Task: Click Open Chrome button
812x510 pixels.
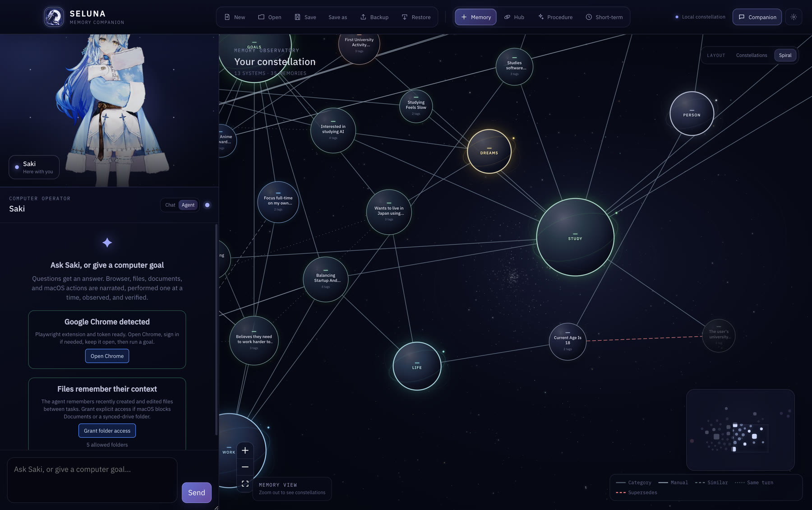Action: coord(107,356)
